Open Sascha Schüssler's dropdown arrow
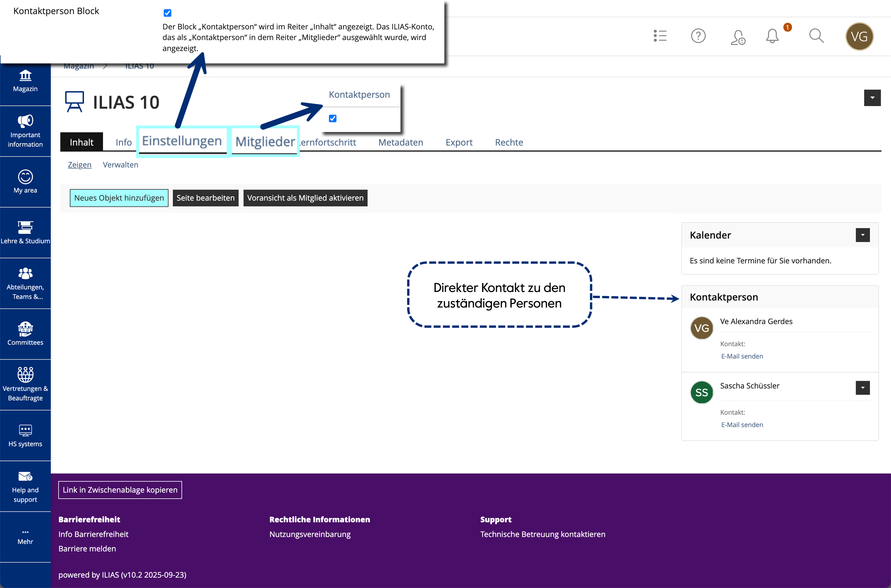The image size is (891, 588). 862,388
